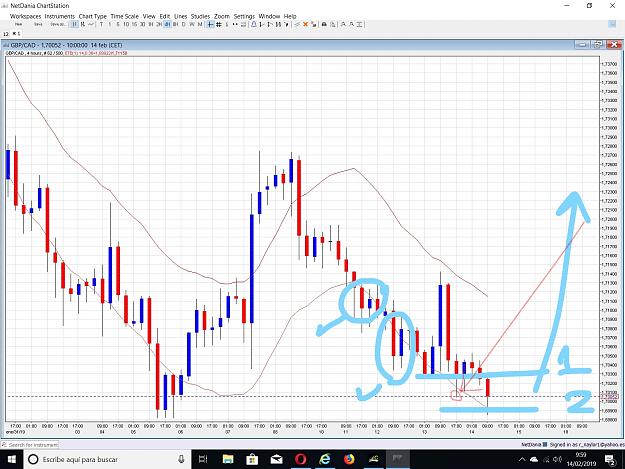The image size is (625, 469).
Task: Open the Lines menu
Action: tap(181, 16)
